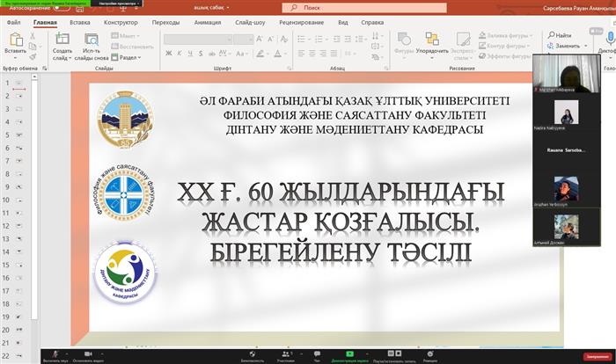This screenshot has width=616, height=364.
Task: Open Zoom Участники participants panel
Action: click(x=285, y=353)
